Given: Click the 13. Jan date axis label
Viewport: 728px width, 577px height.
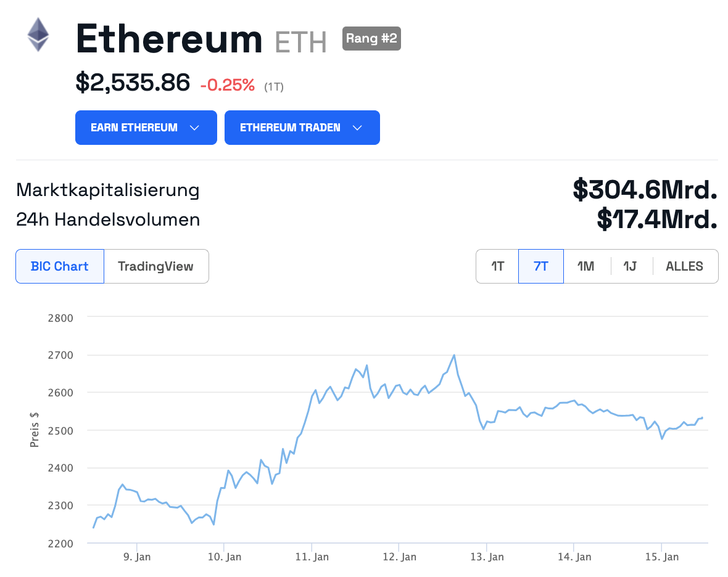Looking at the screenshot, I should [x=487, y=557].
